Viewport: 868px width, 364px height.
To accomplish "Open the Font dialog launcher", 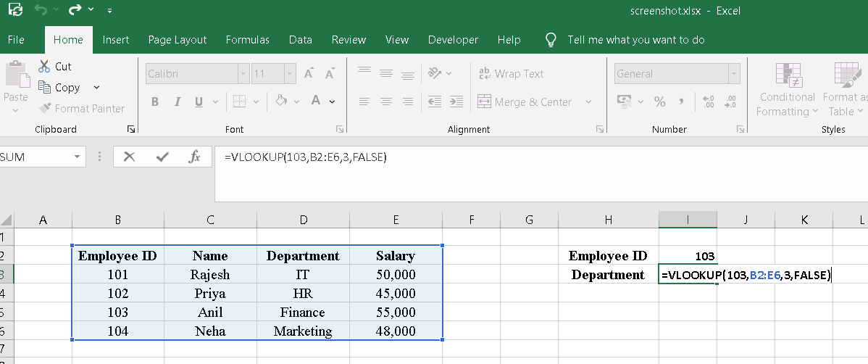I will click(x=339, y=129).
